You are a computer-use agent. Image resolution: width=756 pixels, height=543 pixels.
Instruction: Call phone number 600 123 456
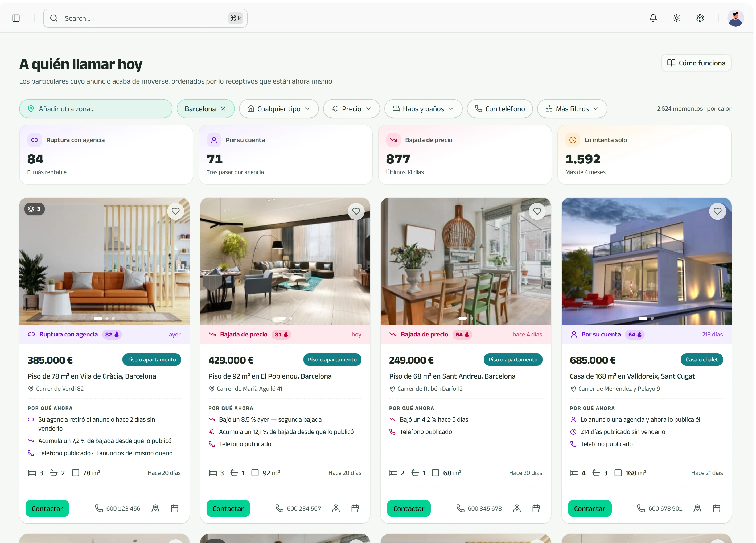pyautogui.click(x=117, y=508)
